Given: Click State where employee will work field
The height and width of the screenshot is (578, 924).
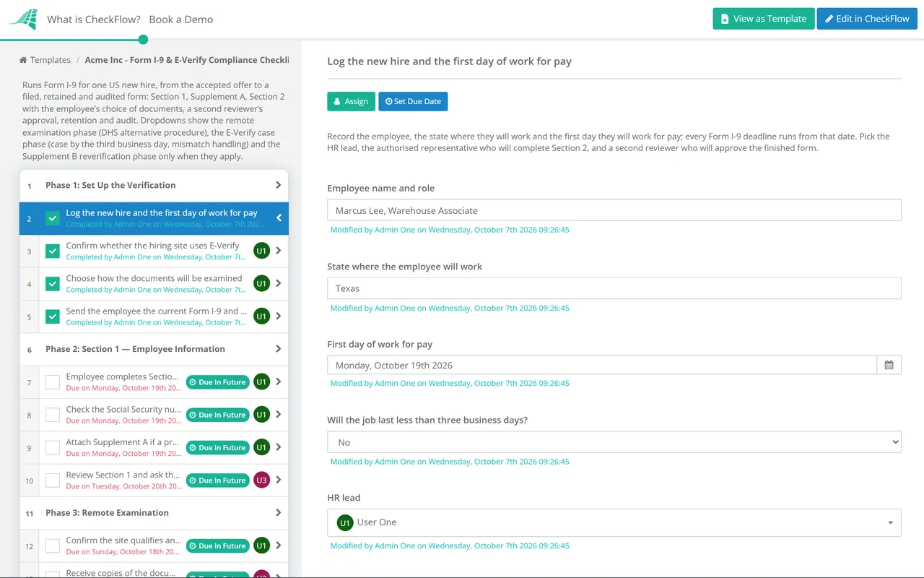Looking at the screenshot, I should point(614,288).
